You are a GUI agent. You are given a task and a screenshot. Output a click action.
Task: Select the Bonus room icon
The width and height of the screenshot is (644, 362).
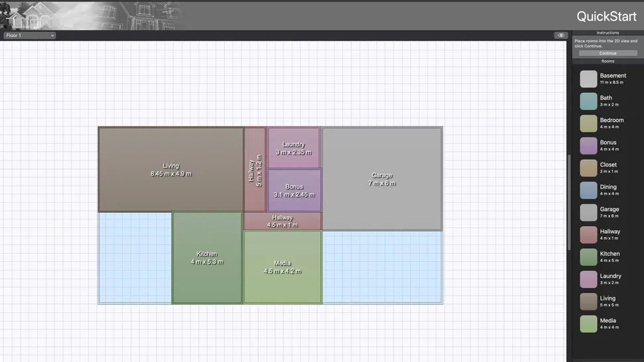[588, 146]
